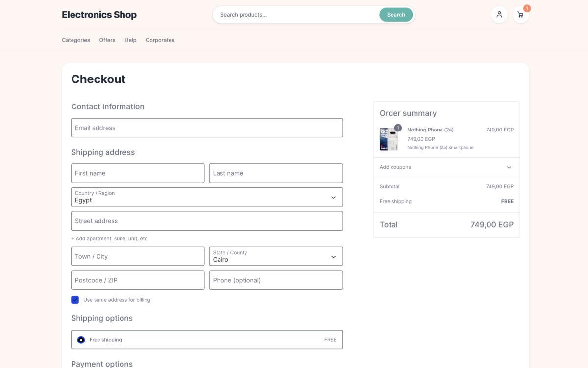Click Add apartment, suite, unit link
This screenshot has height=368, width=588.
pos(110,238)
